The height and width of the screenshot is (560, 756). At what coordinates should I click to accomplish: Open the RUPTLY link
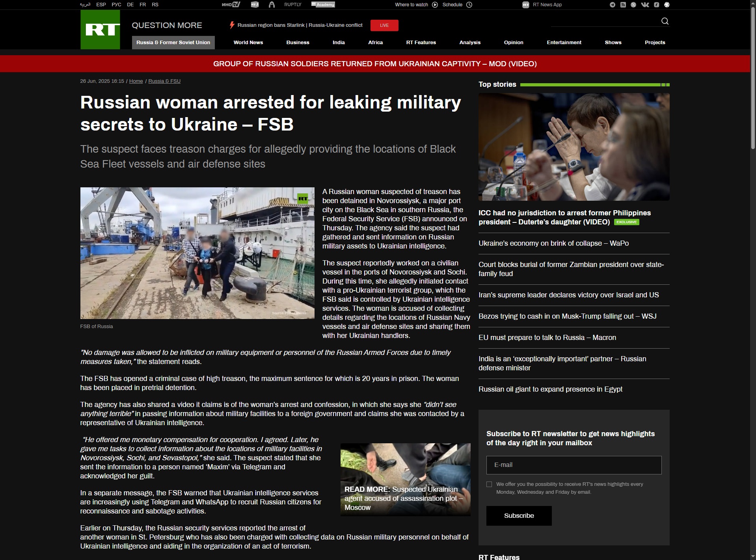pyautogui.click(x=293, y=5)
